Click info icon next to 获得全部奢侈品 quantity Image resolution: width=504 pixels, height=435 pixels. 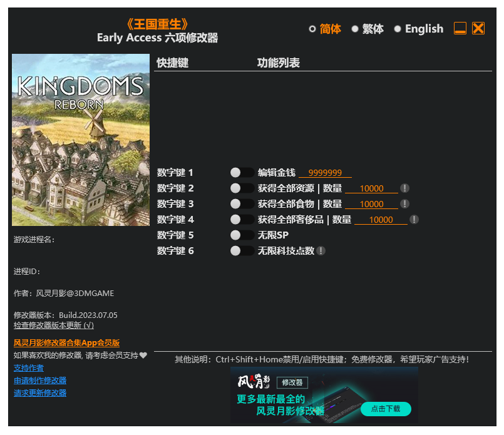(414, 220)
